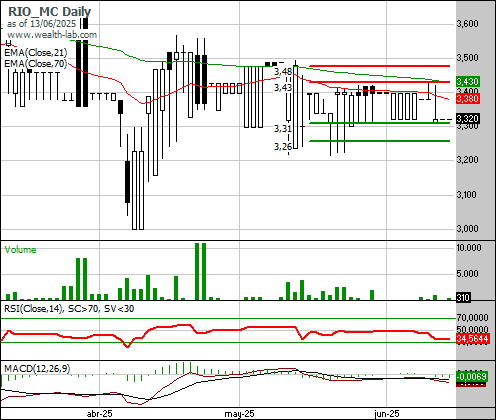
Task: Select the EMA(Close,70) indicator label
Action: click(x=36, y=63)
